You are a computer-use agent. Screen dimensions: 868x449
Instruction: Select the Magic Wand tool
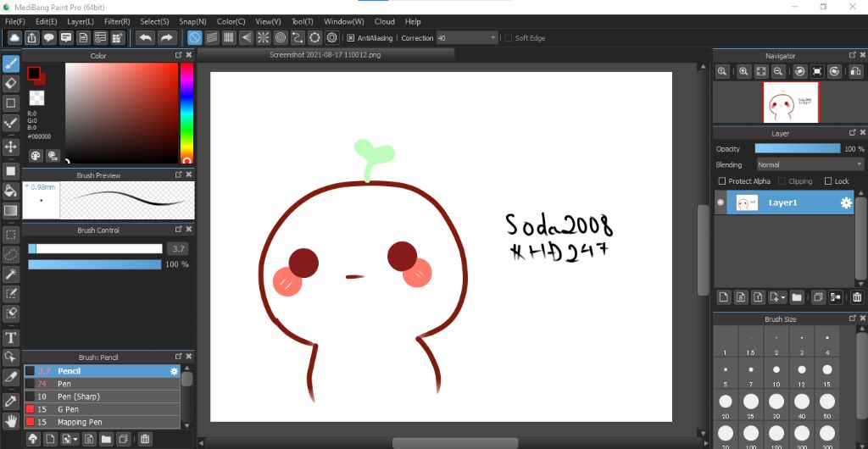pos(10,274)
